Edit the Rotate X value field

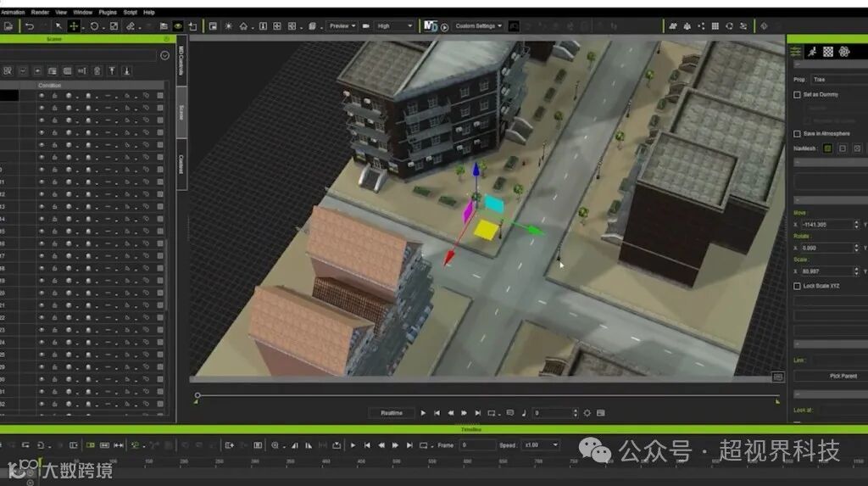point(826,249)
